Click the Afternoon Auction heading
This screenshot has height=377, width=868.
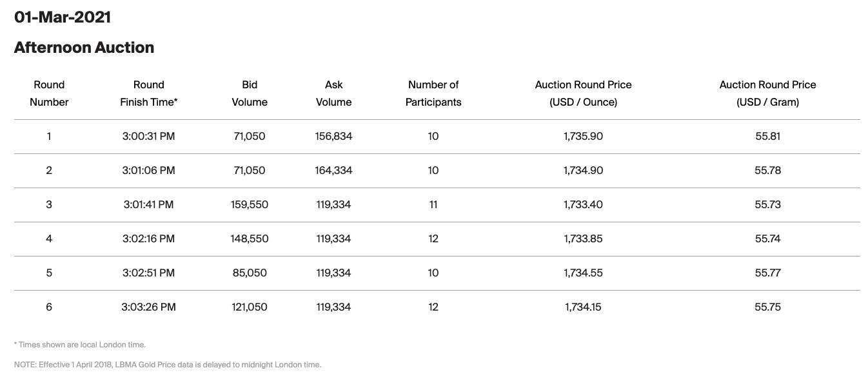click(84, 48)
